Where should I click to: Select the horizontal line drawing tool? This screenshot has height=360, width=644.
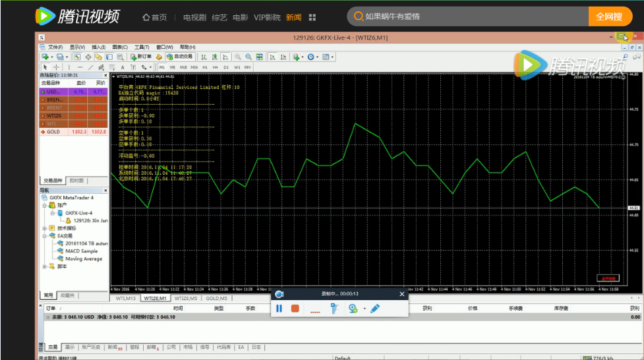pyautogui.click(x=80, y=67)
